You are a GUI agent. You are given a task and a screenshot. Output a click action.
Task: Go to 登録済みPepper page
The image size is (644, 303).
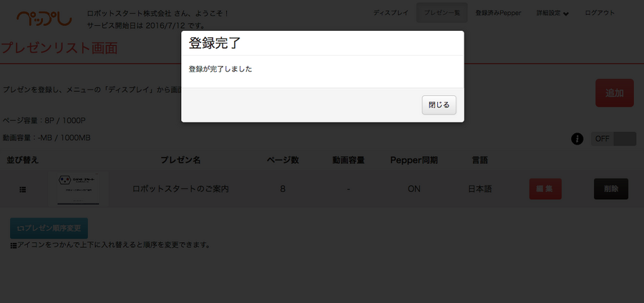(x=498, y=13)
